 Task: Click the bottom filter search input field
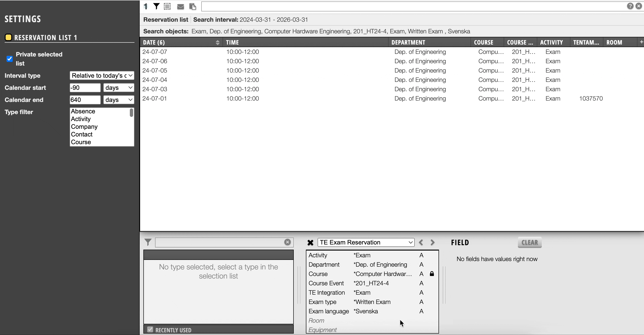click(220, 242)
